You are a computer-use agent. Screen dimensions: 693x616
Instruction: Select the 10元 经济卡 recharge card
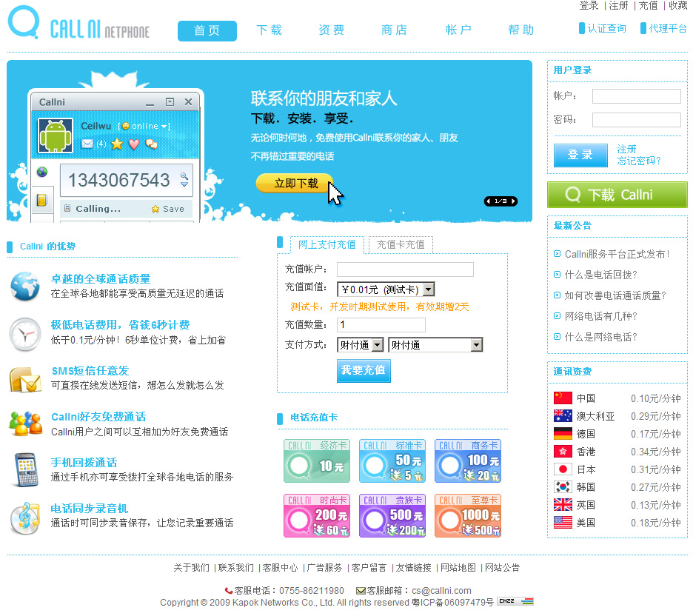(x=317, y=461)
